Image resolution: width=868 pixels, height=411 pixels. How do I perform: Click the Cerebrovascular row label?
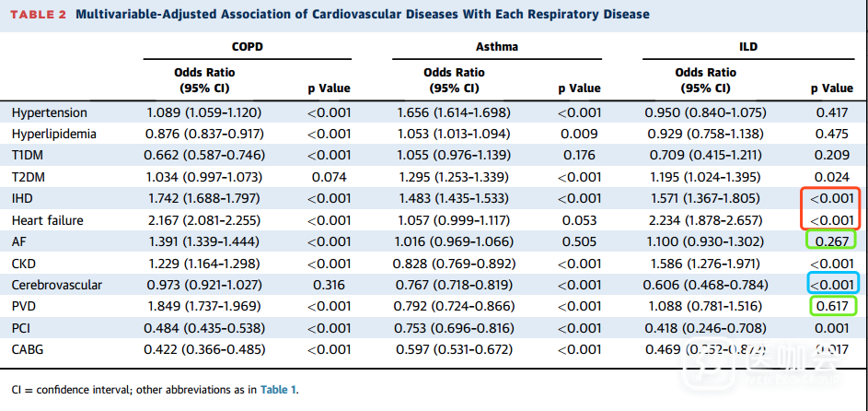click(55, 285)
